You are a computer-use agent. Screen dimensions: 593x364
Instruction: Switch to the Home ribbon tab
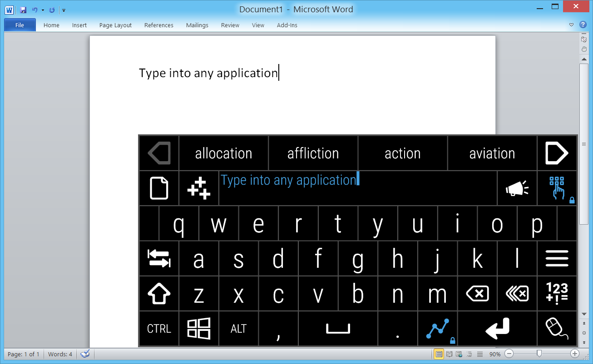[51, 25]
